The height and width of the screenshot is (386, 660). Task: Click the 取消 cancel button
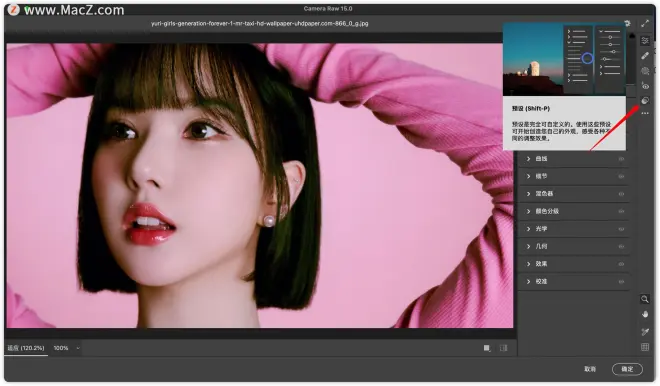pyautogui.click(x=590, y=369)
